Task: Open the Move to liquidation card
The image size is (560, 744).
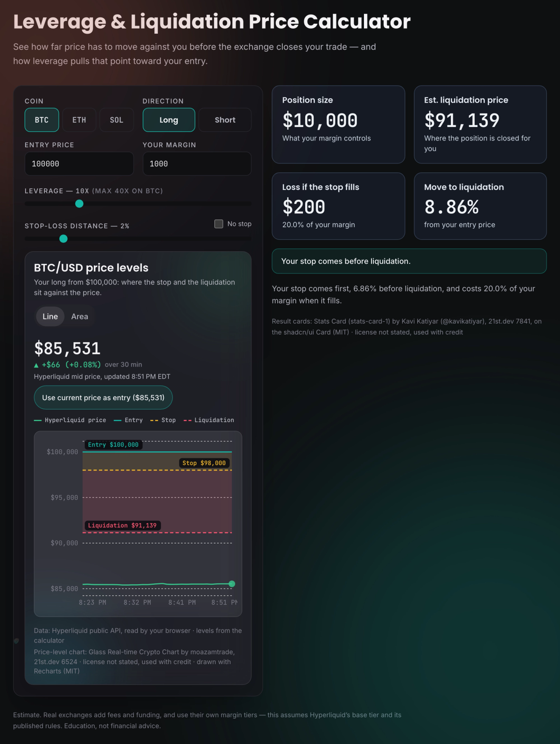Action: click(x=480, y=206)
